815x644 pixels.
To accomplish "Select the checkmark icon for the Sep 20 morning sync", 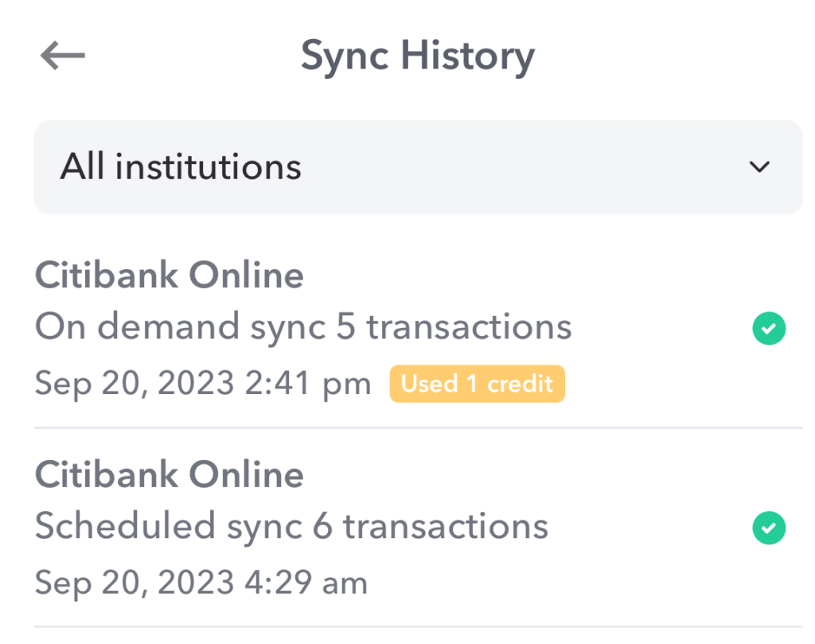I will pos(769,527).
